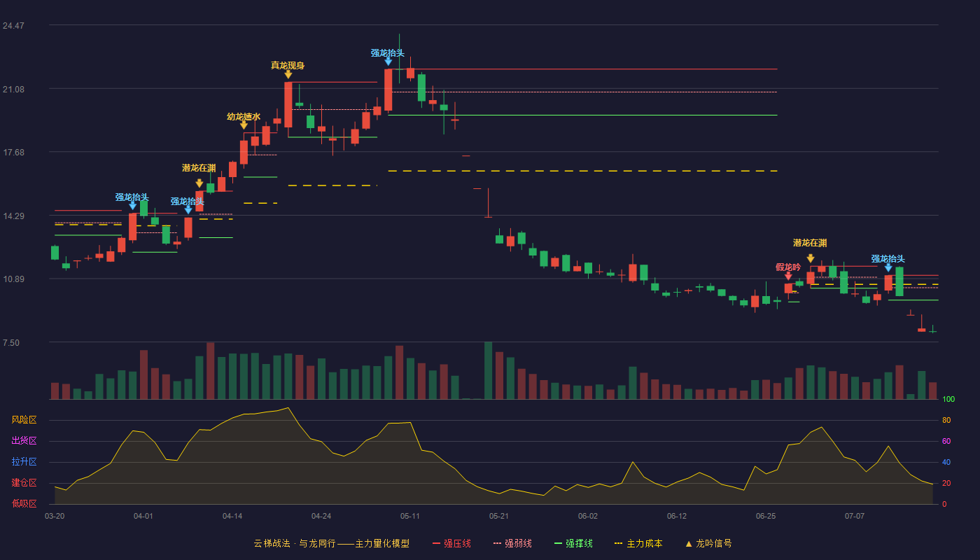
Task: Click the 04-24 date axis label
Action: pyautogui.click(x=321, y=516)
